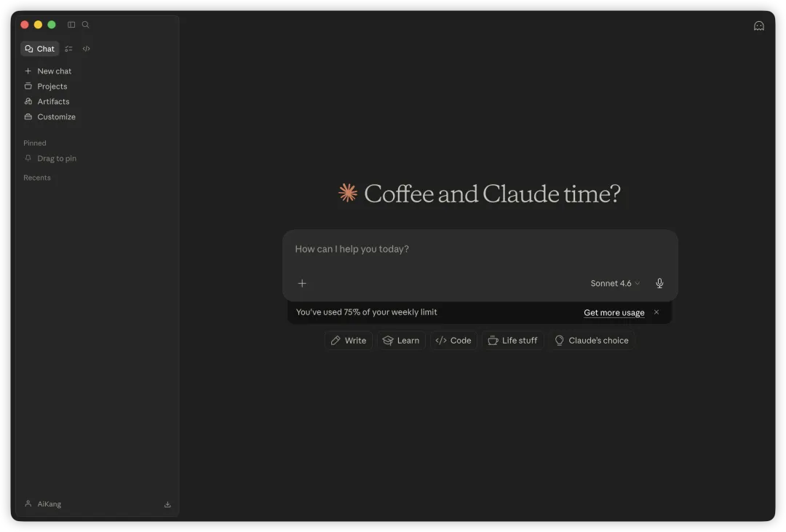Open the ghost incognito chat icon
This screenshot has width=786, height=532.
point(759,26)
